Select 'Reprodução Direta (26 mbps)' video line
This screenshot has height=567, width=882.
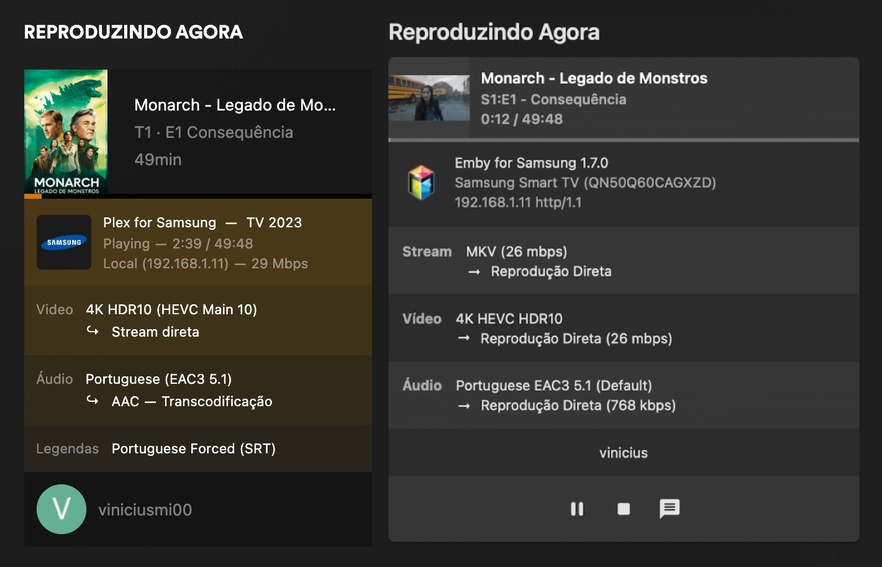[576, 339]
